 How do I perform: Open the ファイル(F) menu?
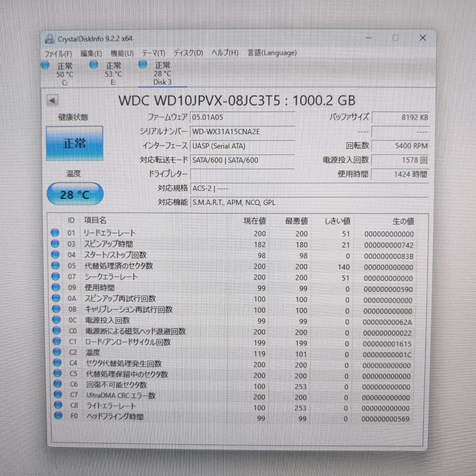click(58, 54)
